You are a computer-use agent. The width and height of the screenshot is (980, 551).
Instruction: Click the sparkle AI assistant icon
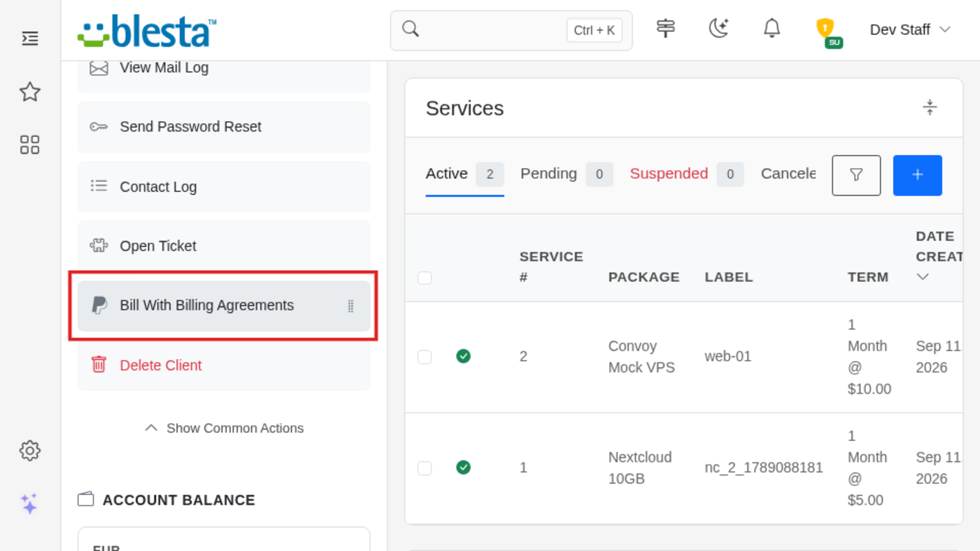(x=29, y=504)
